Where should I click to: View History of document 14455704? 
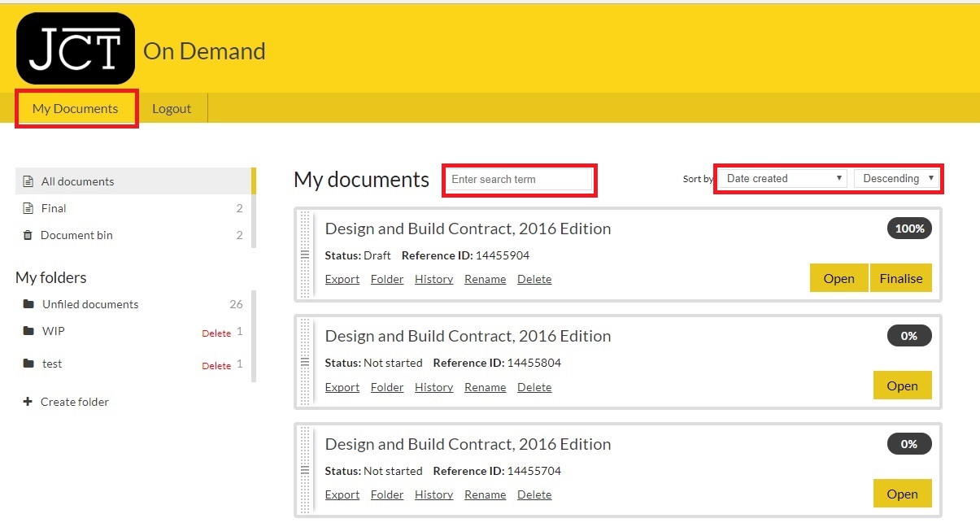pos(433,494)
